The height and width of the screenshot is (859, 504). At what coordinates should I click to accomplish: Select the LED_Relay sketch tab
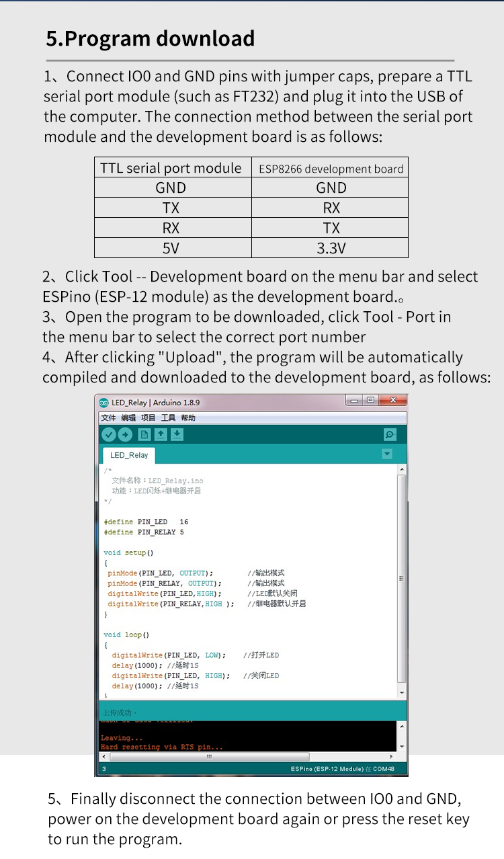click(x=129, y=455)
